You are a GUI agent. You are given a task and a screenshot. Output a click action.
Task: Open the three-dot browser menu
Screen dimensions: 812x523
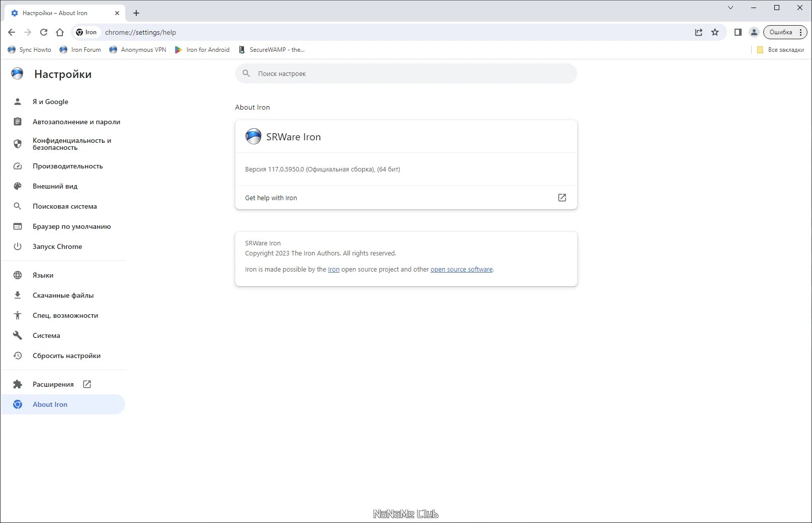[801, 32]
